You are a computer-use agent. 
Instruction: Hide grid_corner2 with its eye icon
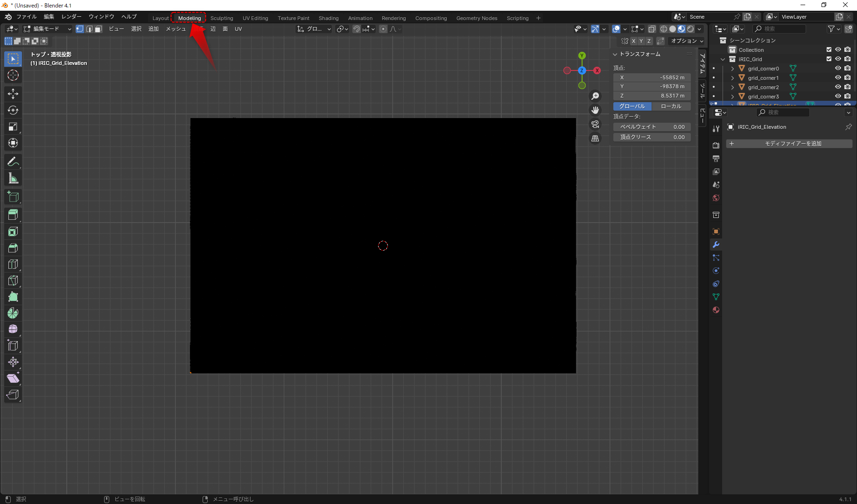(x=838, y=87)
